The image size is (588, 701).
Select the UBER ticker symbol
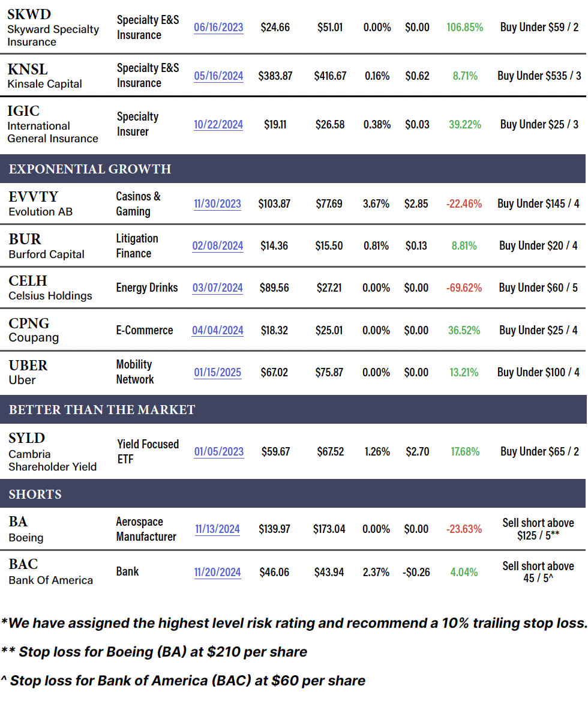click(28, 366)
